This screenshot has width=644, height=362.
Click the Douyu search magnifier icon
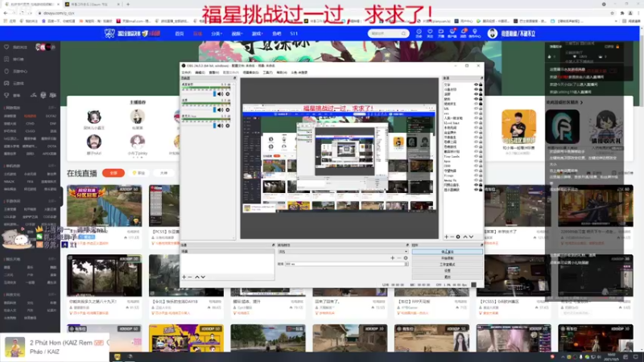[403, 34]
